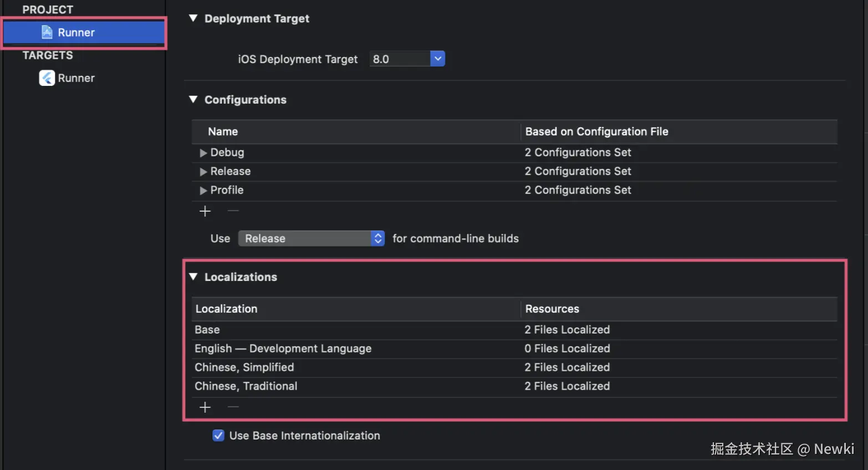Select the Base localization row
The image size is (868, 470).
207,330
